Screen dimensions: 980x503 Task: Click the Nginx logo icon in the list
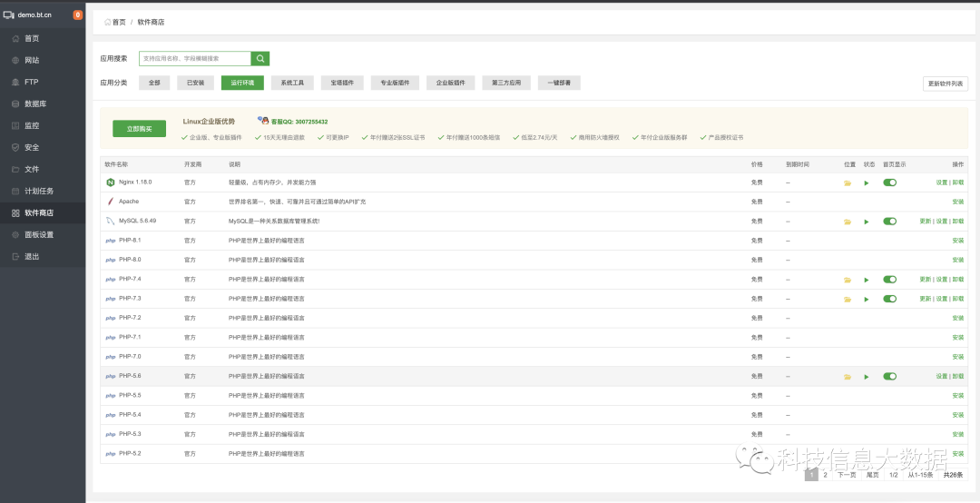[110, 182]
